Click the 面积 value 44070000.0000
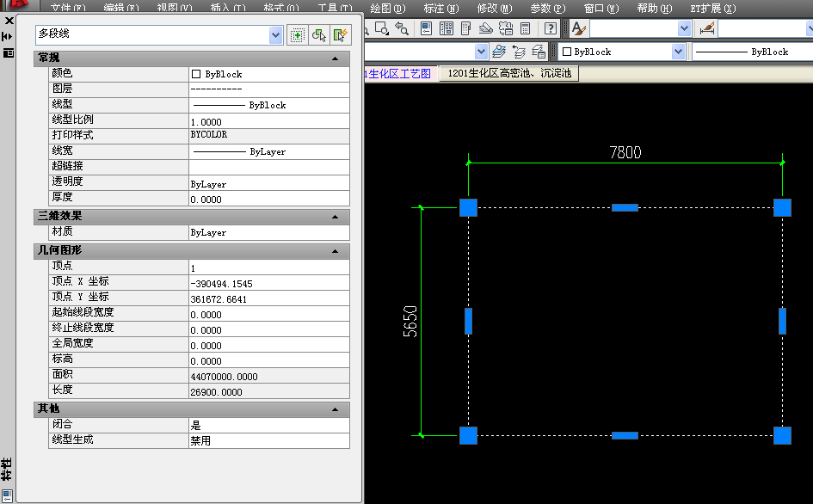Screen dimensions: 813x504 click(269, 376)
